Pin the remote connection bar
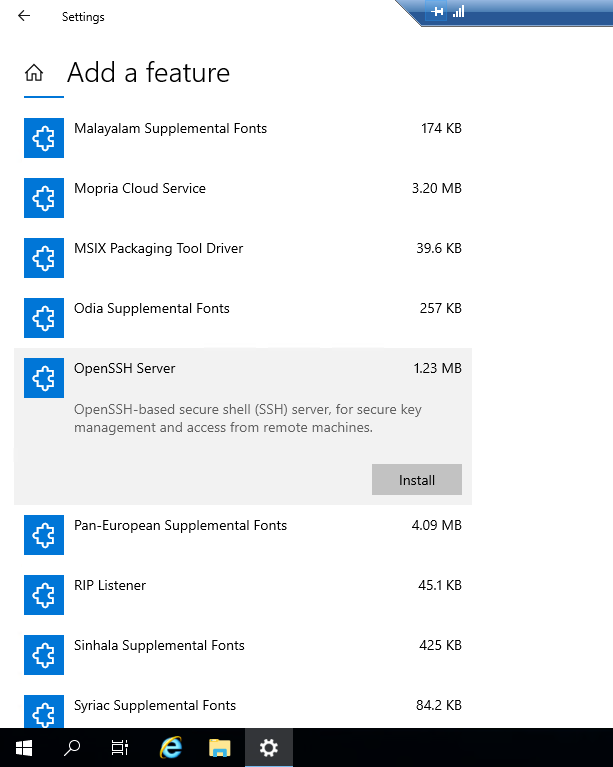613x767 pixels. pos(437,11)
